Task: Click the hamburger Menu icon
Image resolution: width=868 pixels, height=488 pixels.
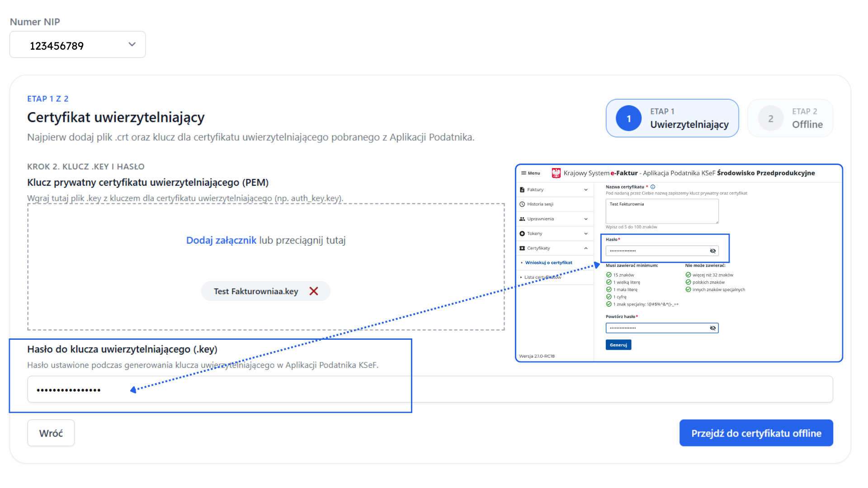Action: [524, 173]
